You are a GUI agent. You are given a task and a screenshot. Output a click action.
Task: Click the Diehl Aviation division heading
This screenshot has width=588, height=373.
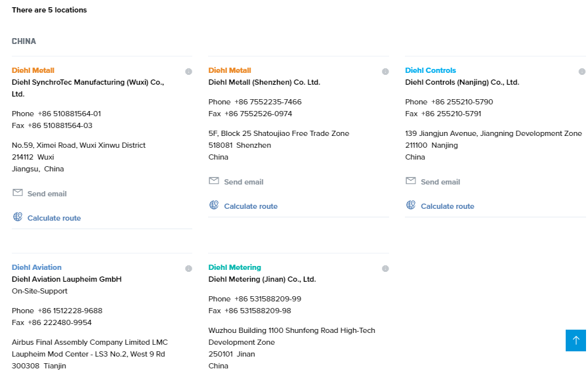37,267
